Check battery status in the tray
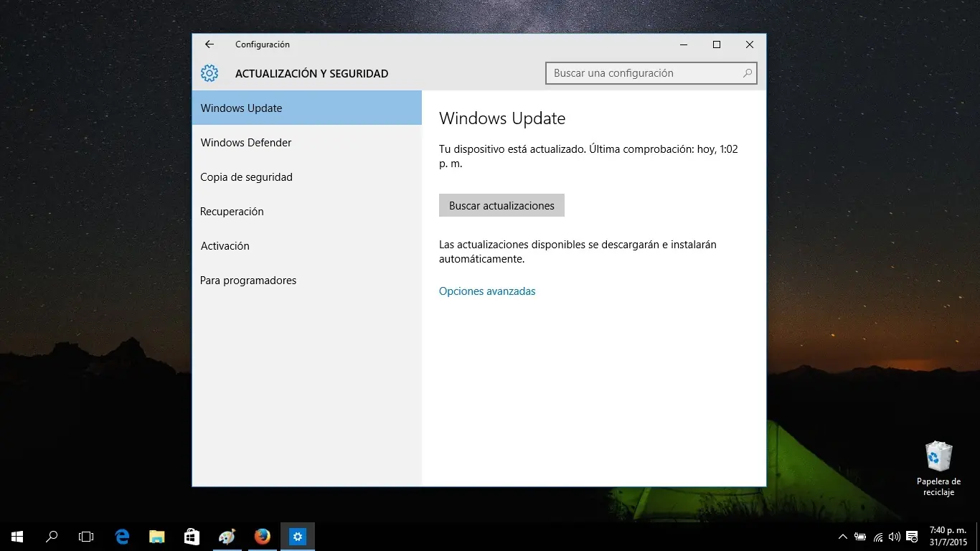This screenshot has width=980, height=551. (860, 537)
